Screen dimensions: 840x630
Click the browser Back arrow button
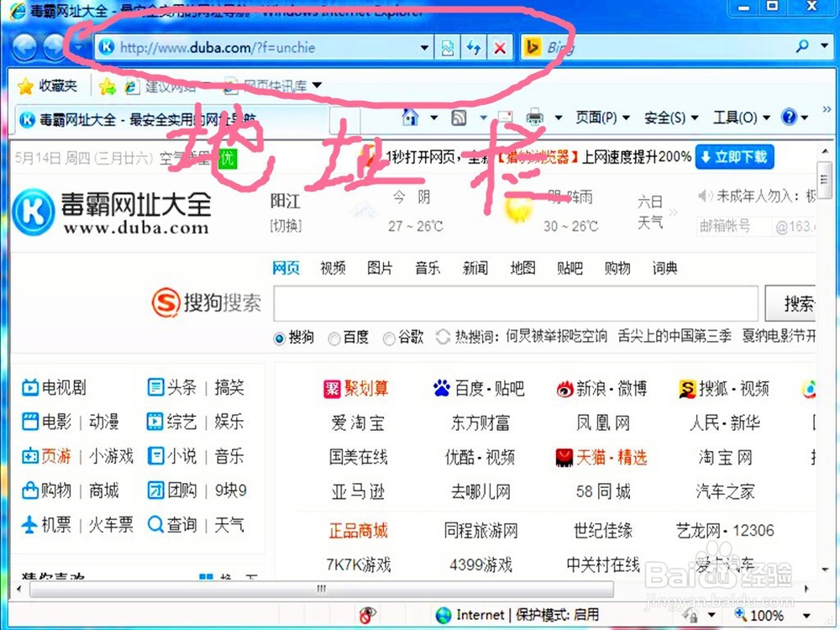tap(24, 47)
